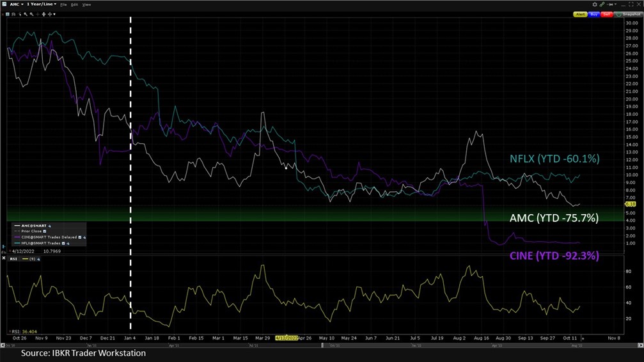Click the RSI: 36.404 value label
Image resolution: width=644 pixels, height=362 pixels.
pos(24,331)
